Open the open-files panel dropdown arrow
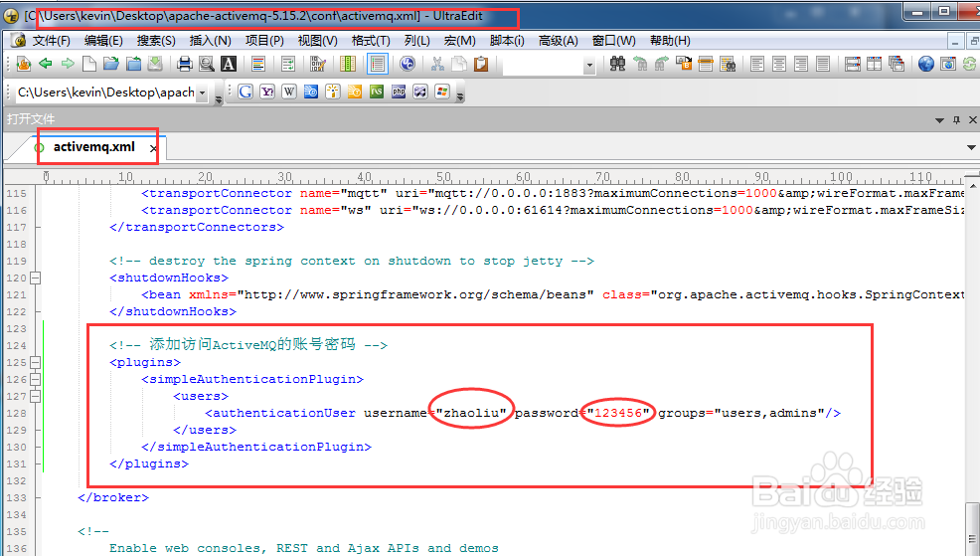Screen dimensions: 980x556 (x=939, y=120)
